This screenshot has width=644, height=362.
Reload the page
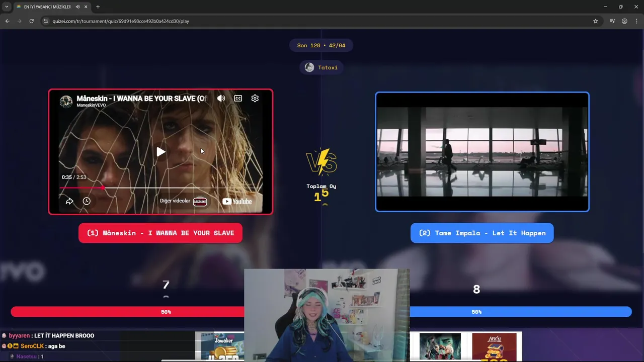click(x=31, y=21)
